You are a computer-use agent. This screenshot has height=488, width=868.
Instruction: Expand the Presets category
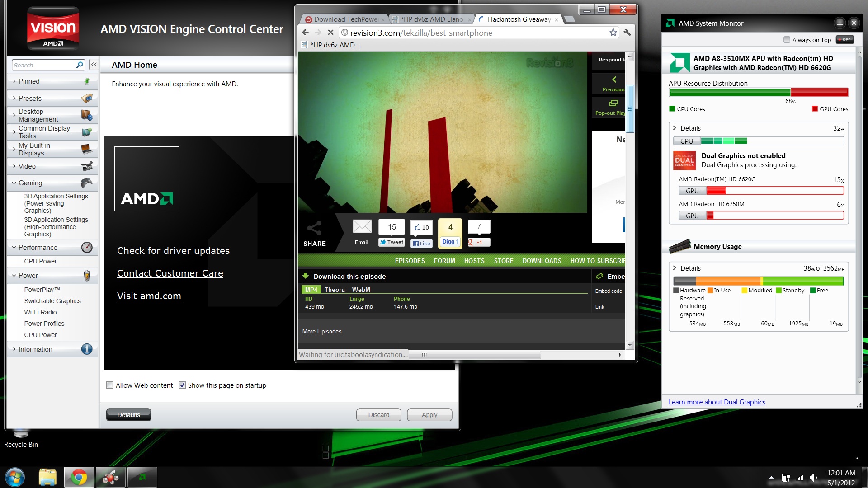pyautogui.click(x=30, y=99)
